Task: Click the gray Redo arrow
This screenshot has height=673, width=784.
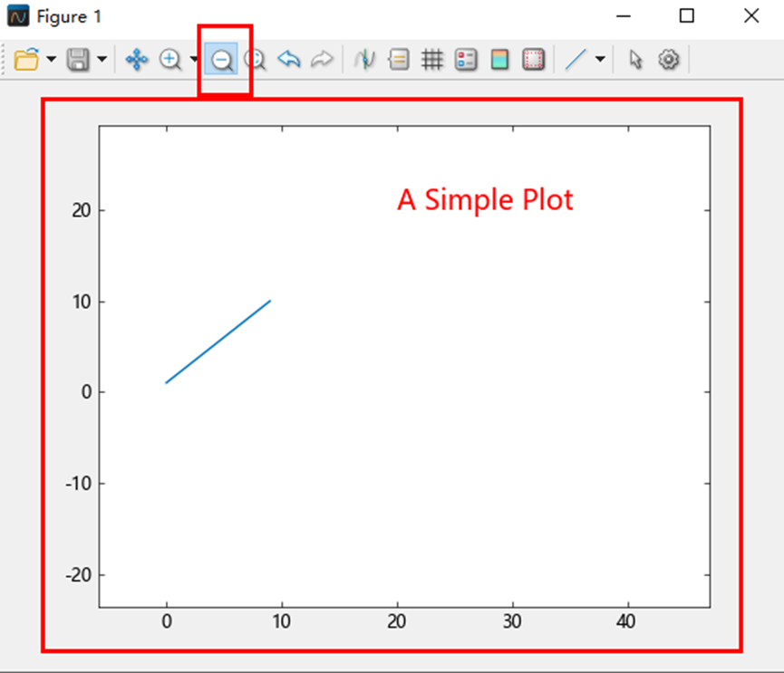Action: (x=322, y=59)
